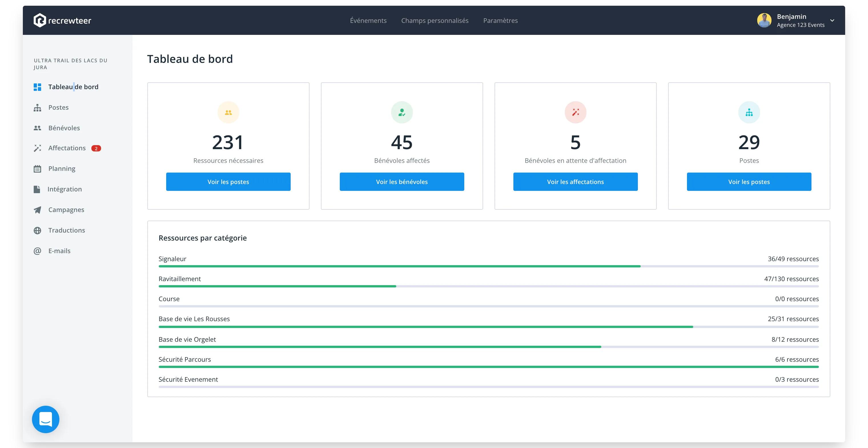Click Voir les postes under Ressources nécessaires
Screen dimensions: 868x448
point(228,182)
